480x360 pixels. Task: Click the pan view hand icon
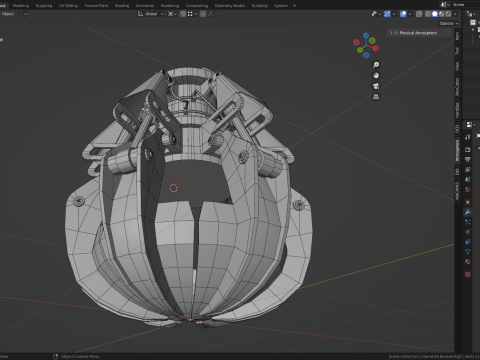point(376,75)
